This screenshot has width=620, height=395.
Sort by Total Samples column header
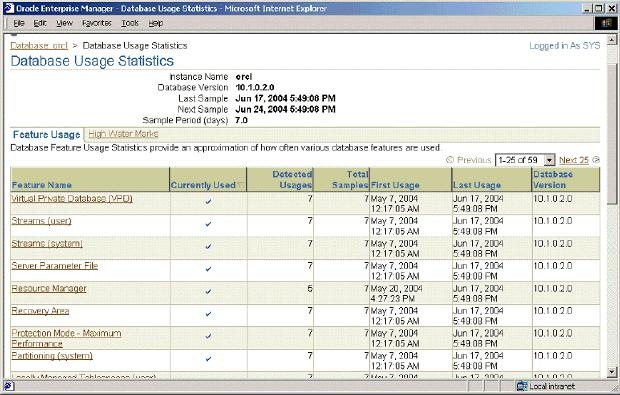click(350, 180)
